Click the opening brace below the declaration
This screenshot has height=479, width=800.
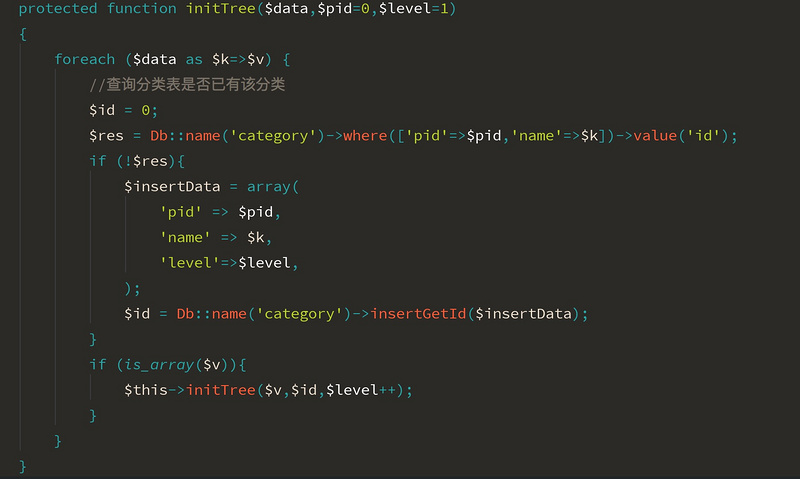(22, 34)
